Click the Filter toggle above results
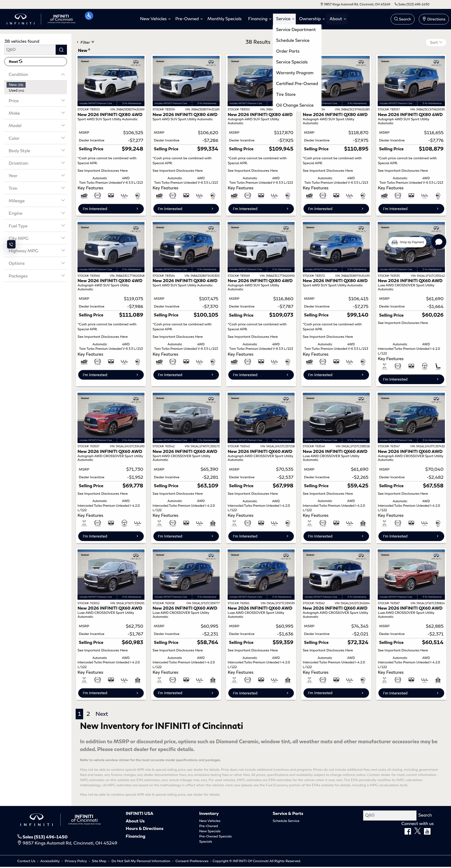This screenshot has height=868, width=451. tap(86, 43)
